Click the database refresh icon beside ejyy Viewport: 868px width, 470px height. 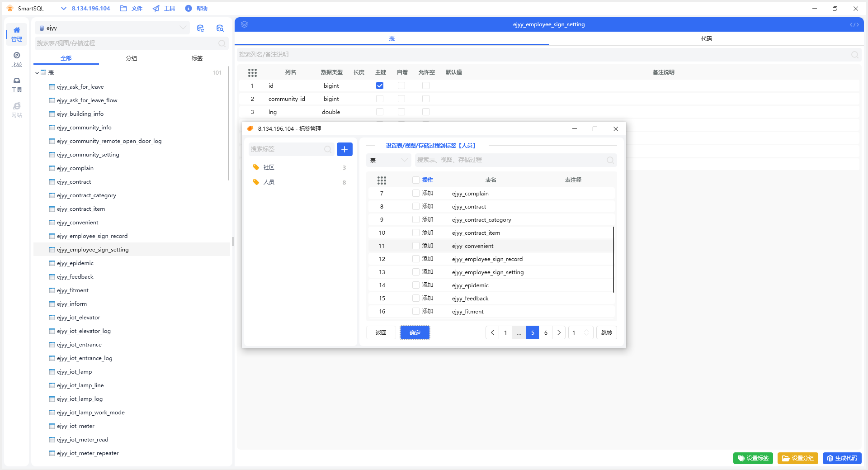(x=201, y=28)
